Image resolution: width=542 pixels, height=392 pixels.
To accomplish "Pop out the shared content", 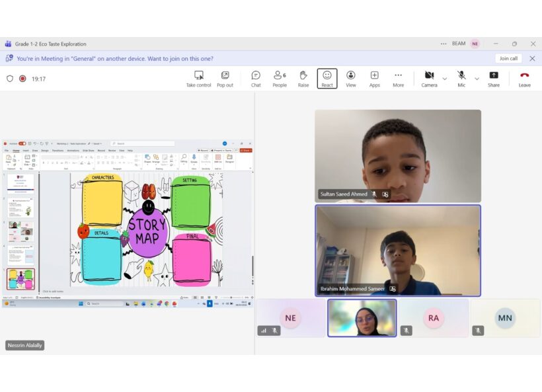I will pos(225,78).
